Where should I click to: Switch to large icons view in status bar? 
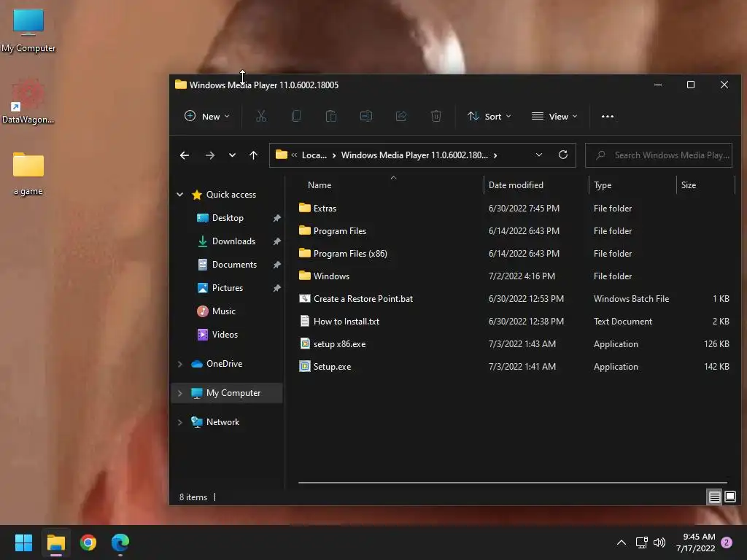click(x=729, y=497)
